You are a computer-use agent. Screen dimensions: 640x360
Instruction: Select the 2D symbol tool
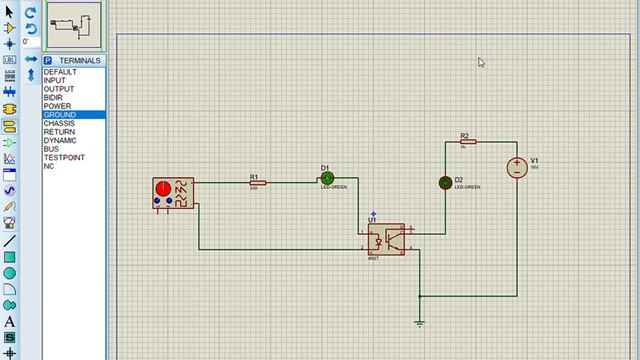(9, 338)
